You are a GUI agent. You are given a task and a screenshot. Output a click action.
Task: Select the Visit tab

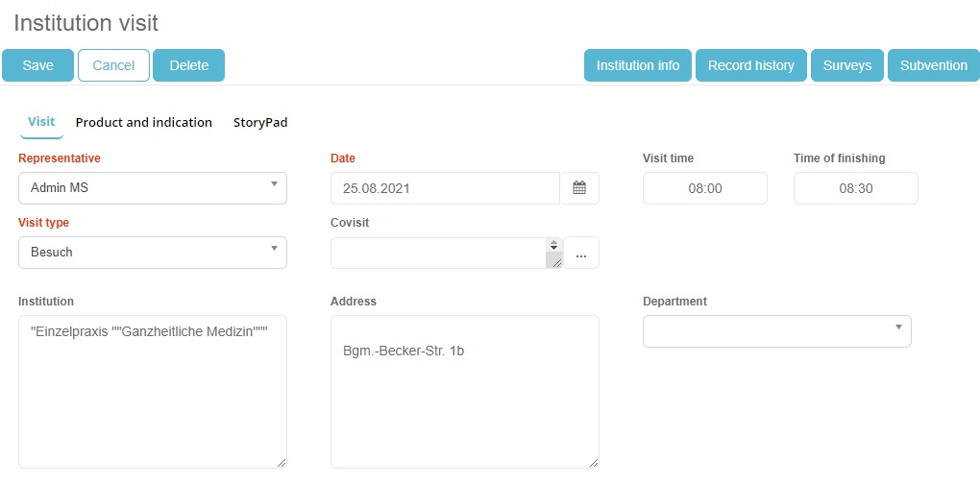click(x=41, y=122)
